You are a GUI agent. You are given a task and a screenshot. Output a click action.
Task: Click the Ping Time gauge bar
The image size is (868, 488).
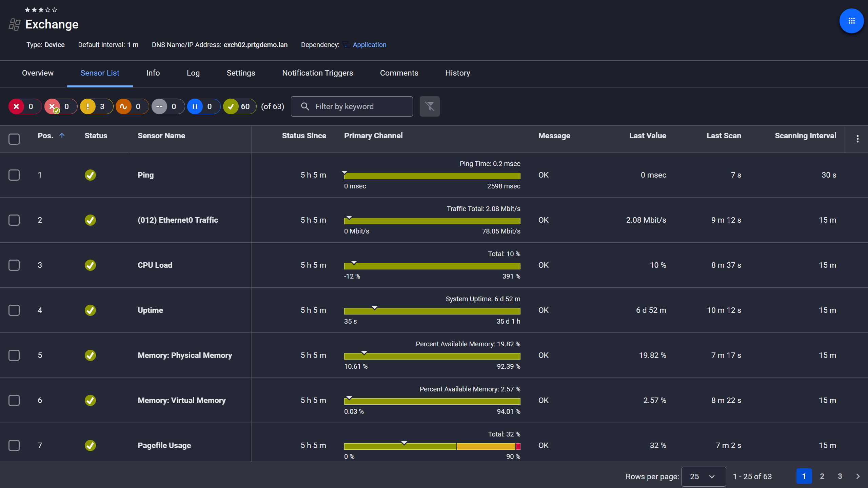[432, 176]
